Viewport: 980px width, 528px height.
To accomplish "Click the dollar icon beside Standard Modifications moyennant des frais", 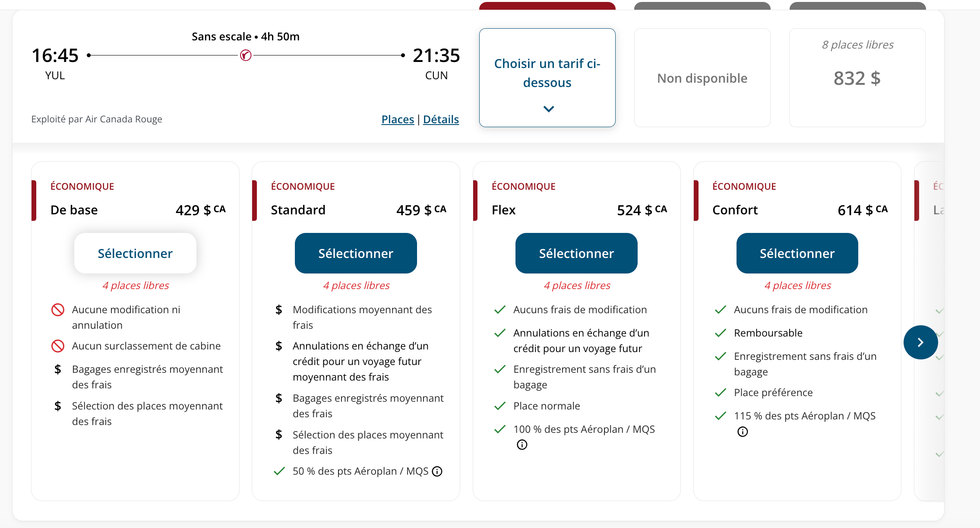I will pyautogui.click(x=279, y=310).
